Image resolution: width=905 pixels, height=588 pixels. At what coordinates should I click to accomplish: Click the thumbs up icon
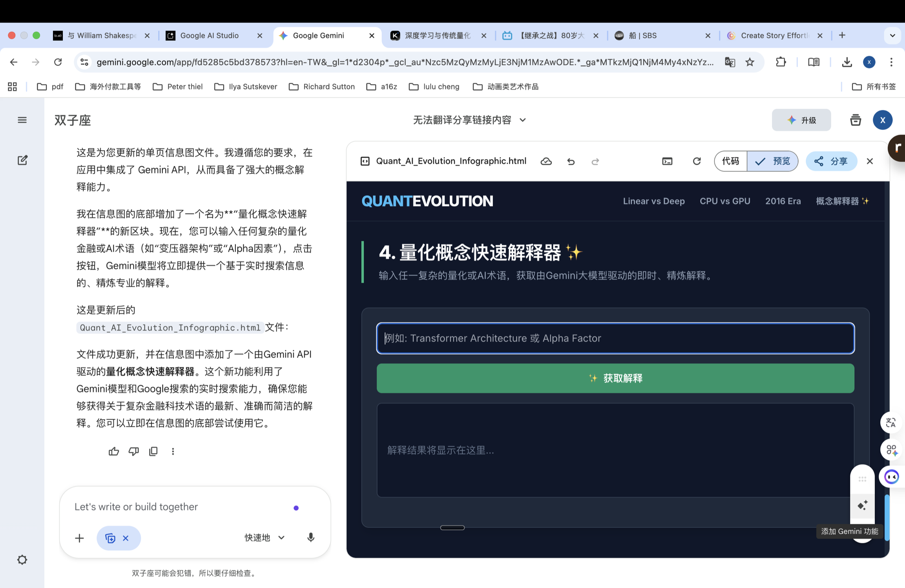pyautogui.click(x=114, y=451)
